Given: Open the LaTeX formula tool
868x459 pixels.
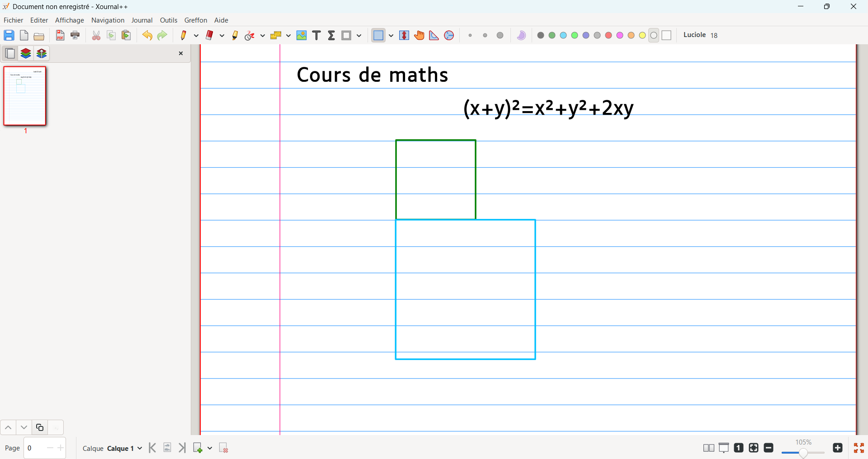Looking at the screenshot, I should click(331, 35).
